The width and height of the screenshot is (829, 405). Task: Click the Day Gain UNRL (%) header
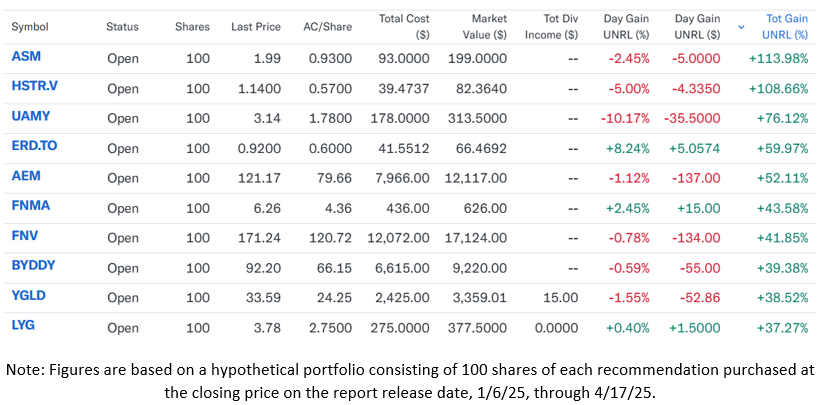point(627,26)
